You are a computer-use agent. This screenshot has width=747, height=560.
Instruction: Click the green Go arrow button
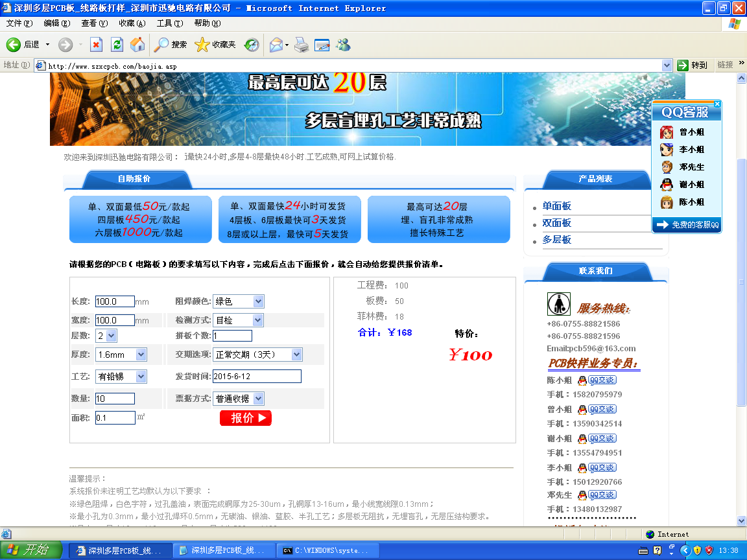point(683,65)
